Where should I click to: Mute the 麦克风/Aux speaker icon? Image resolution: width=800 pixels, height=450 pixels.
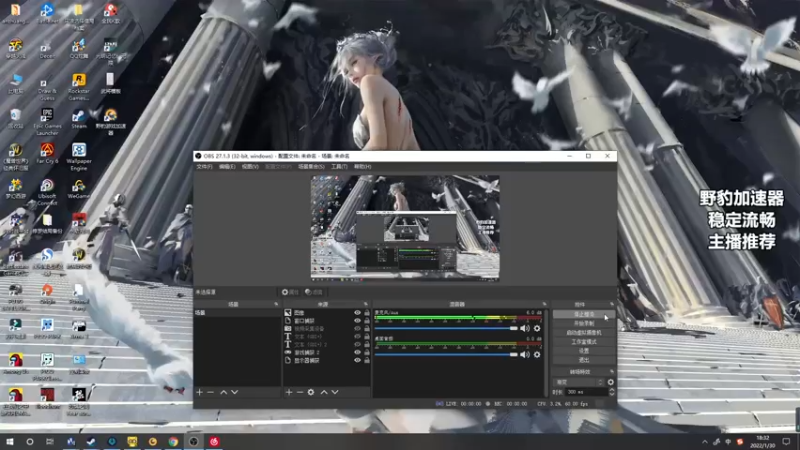tap(525, 329)
